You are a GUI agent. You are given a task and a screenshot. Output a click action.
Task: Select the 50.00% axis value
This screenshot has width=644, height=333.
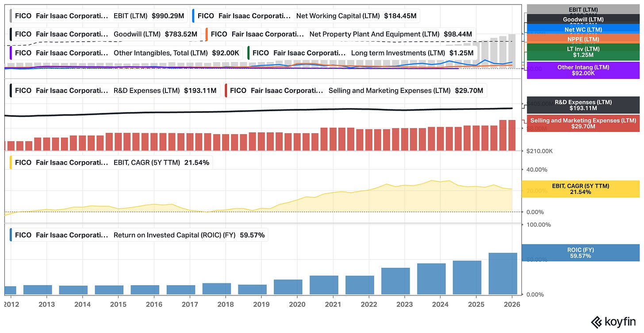point(537,259)
